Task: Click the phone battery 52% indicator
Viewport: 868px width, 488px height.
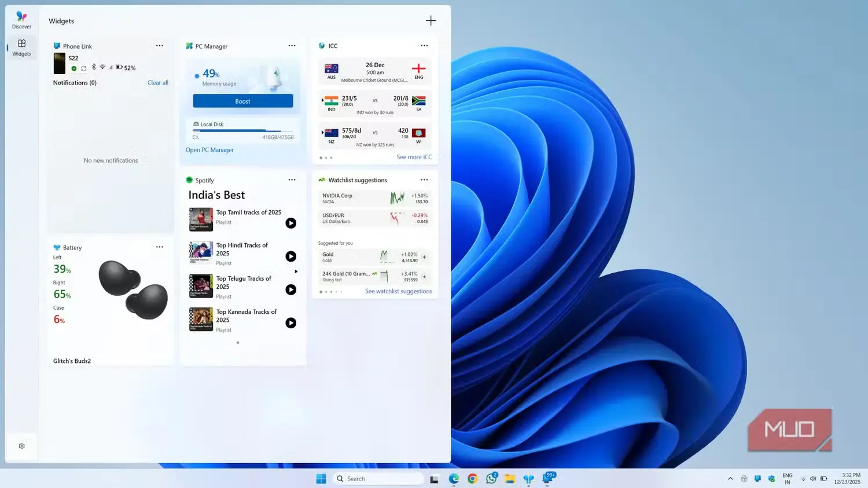Action: click(126, 68)
